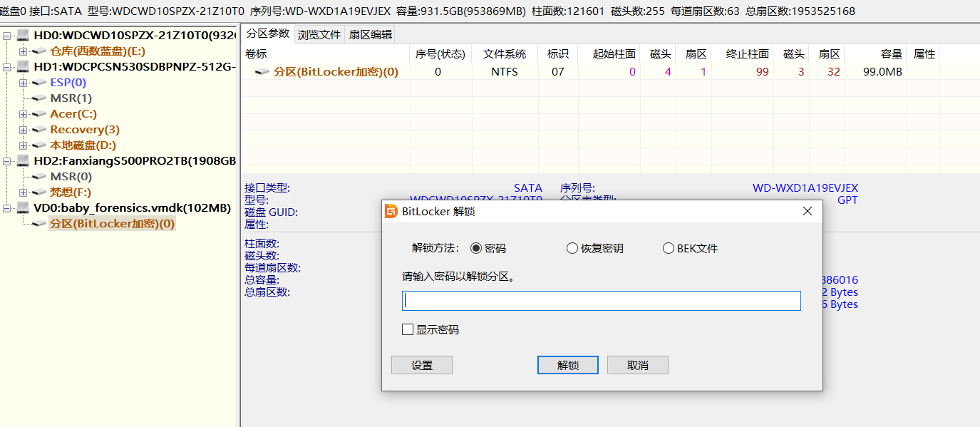
Task: Collapse the HD2 Fanxiang disk node
Action: click(7, 160)
